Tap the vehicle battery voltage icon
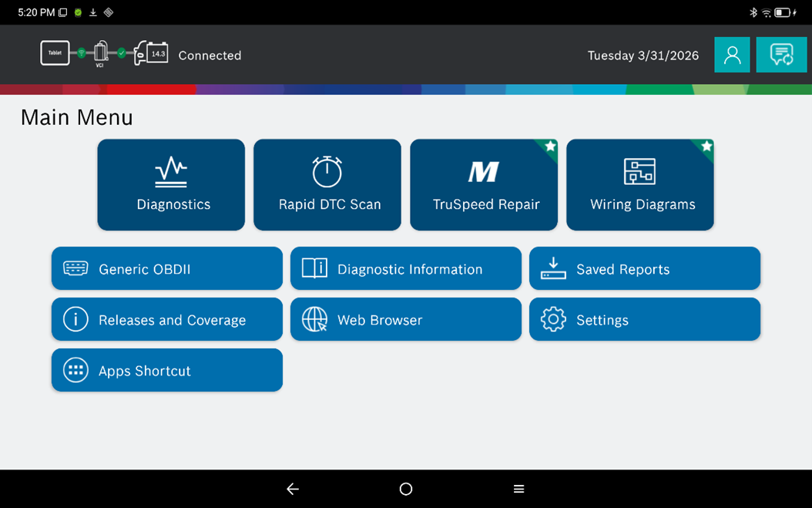Screen dimensions: 812x508 pyautogui.click(x=152, y=53)
